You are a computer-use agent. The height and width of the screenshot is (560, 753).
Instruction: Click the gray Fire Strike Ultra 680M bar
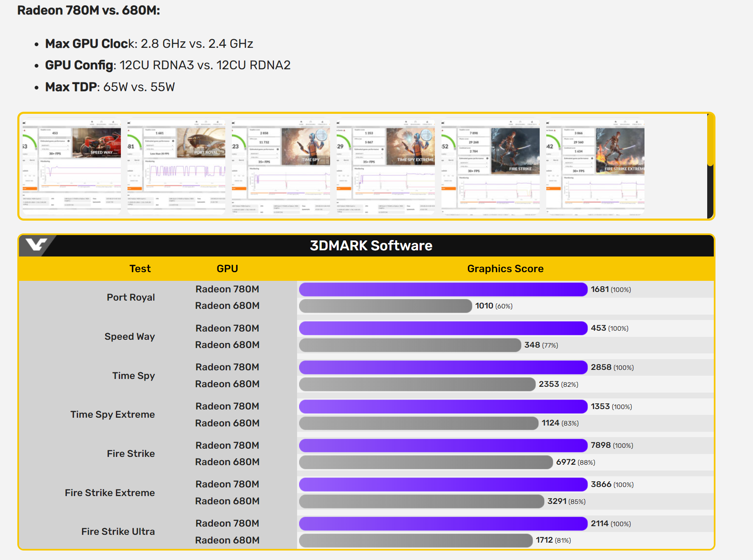(416, 541)
